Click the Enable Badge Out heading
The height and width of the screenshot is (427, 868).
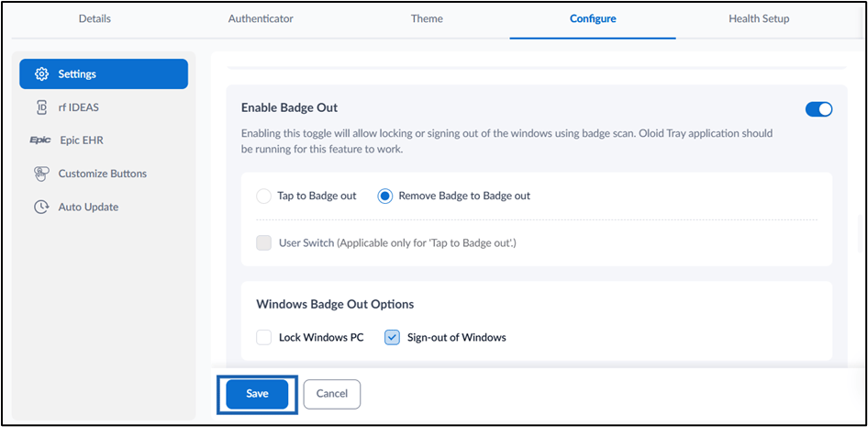(290, 108)
